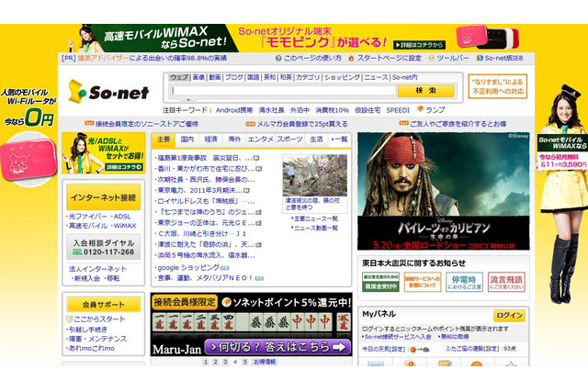Open the 高速モバイル link
This screenshot has width=588, height=391.
(x=88, y=226)
